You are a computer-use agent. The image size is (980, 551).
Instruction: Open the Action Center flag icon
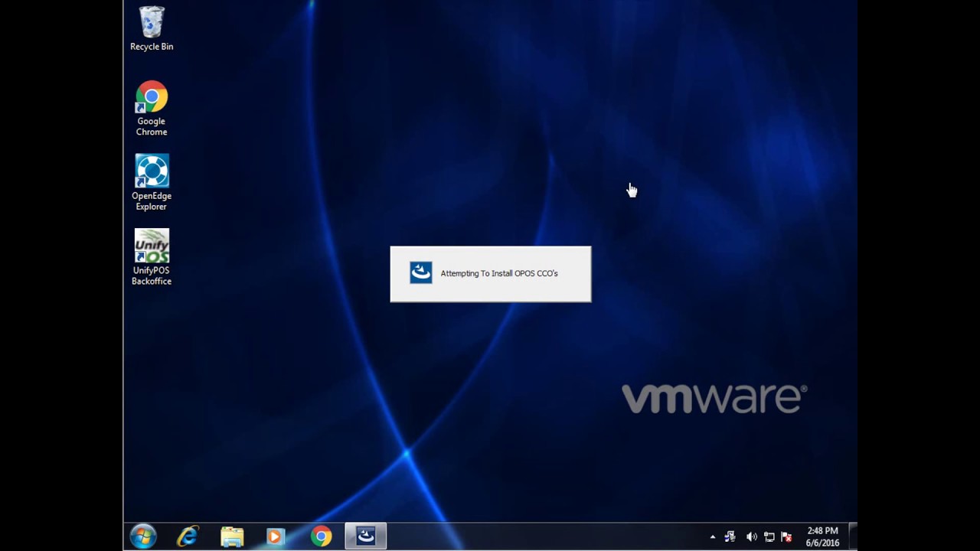(x=786, y=537)
